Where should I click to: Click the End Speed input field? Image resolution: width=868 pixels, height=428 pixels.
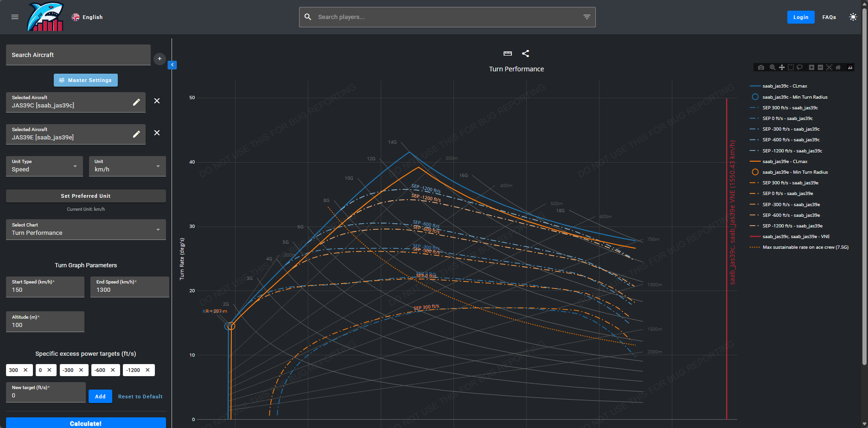[129, 287]
